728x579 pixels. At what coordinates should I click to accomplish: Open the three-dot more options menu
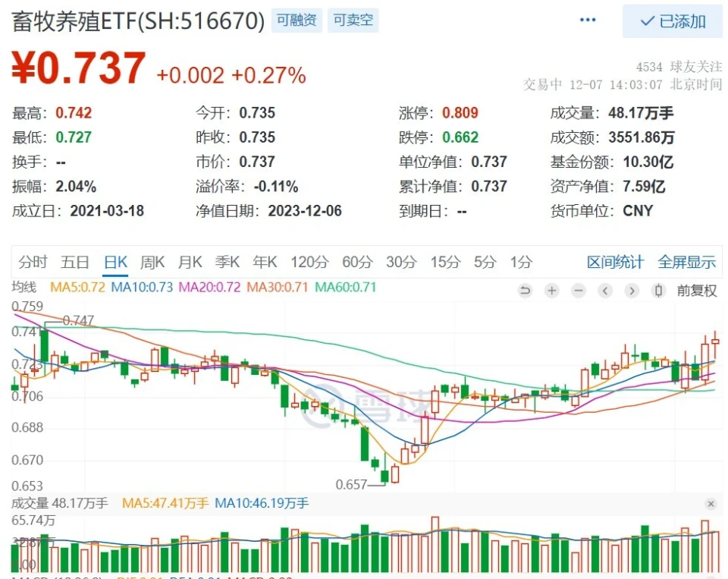click(x=588, y=20)
